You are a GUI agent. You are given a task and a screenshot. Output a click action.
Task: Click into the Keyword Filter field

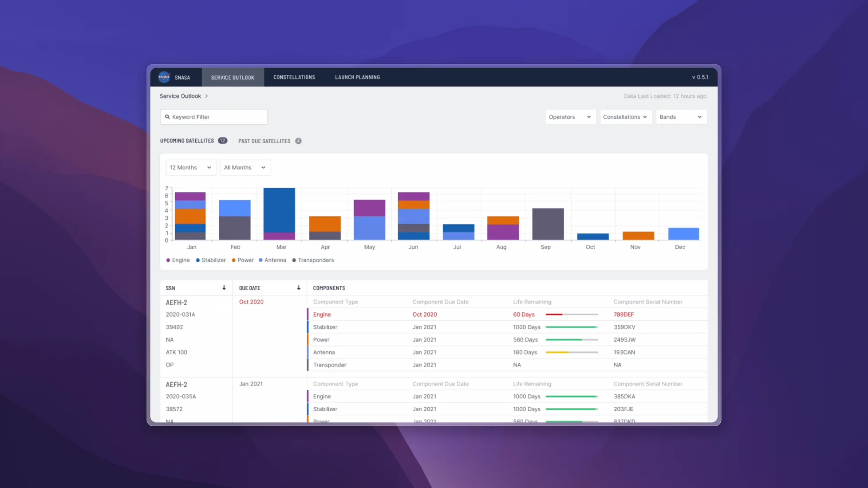point(214,117)
